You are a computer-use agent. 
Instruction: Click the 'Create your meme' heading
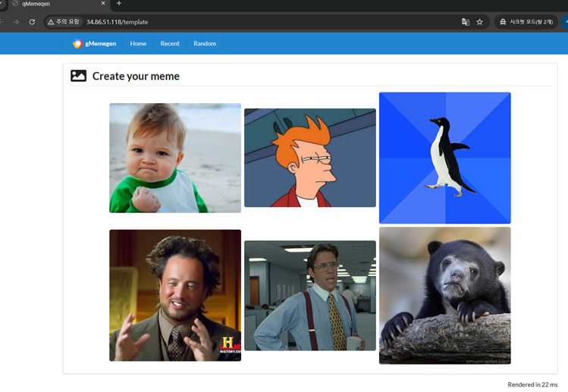[x=136, y=76]
